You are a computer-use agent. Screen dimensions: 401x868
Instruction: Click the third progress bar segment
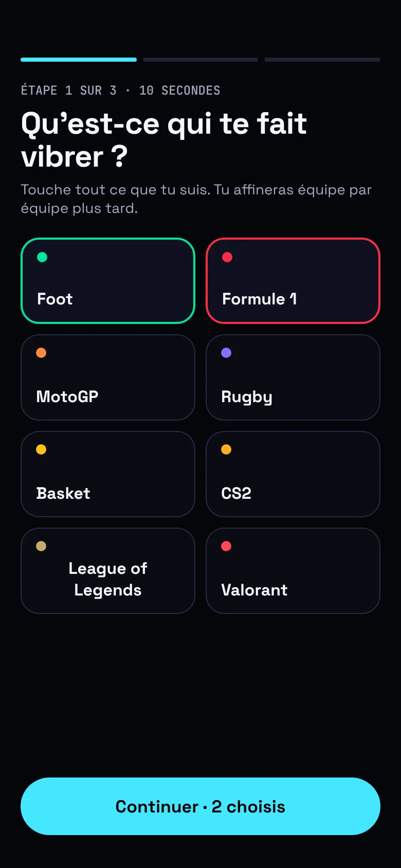pos(322,60)
